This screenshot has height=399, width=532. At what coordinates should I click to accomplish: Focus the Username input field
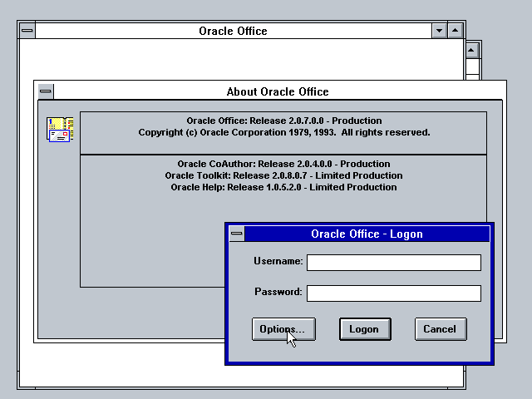point(394,263)
